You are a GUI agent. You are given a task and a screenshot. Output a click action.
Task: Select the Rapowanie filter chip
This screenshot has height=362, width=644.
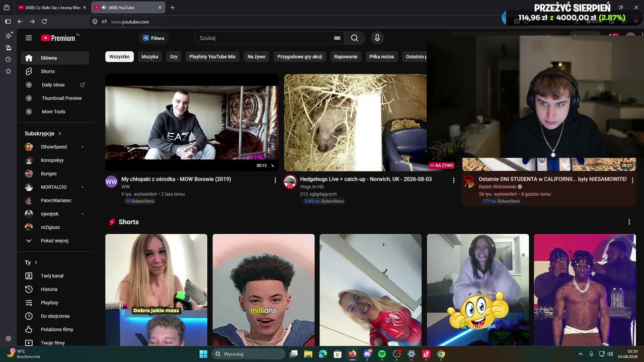click(346, 57)
